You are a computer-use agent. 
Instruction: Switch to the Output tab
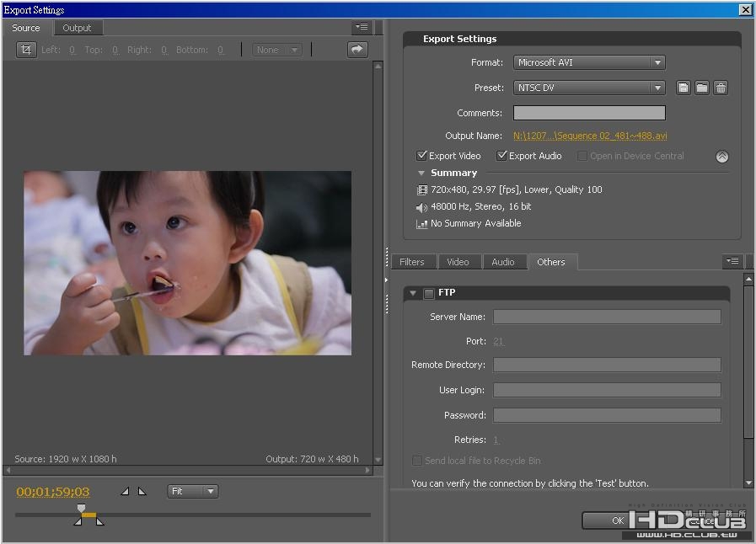[x=77, y=28]
